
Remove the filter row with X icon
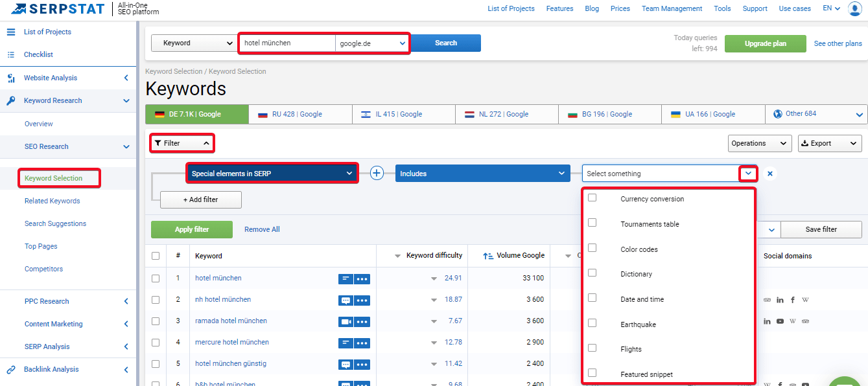pyautogui.click(x=769, y=174)
